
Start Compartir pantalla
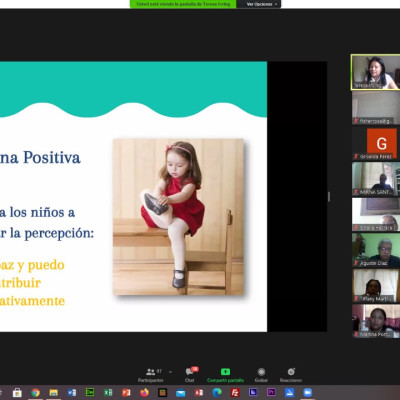pos(225,375)
